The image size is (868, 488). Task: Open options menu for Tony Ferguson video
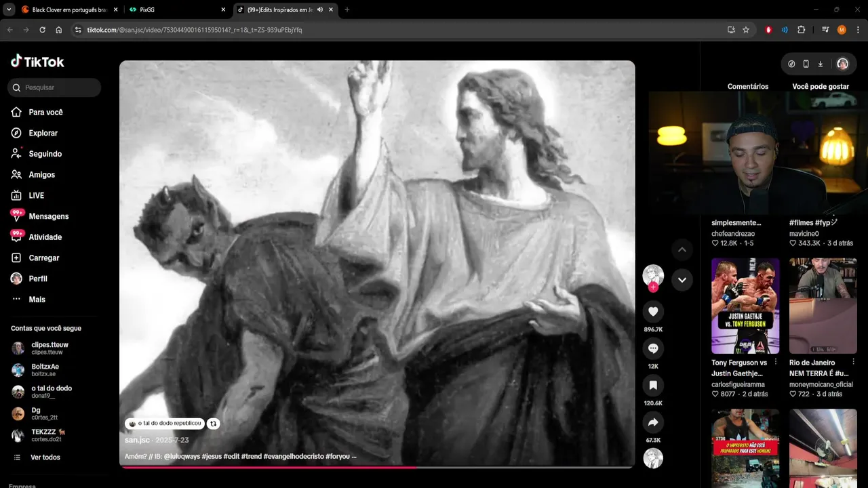[x=776, y=362]
